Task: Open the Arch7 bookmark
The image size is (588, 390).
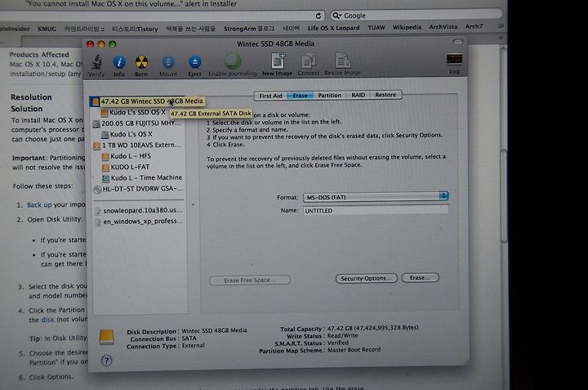Action: pyautogui.click(x=474, y=26)
